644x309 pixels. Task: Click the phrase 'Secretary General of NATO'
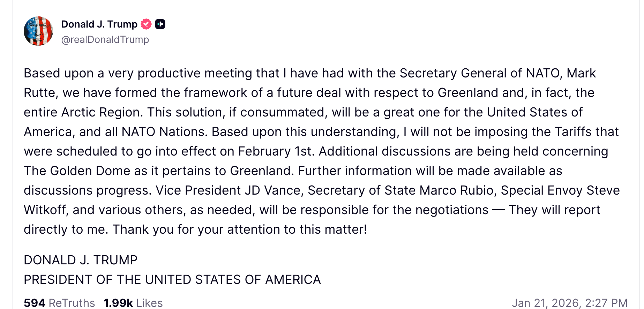[x=480, y=74]
